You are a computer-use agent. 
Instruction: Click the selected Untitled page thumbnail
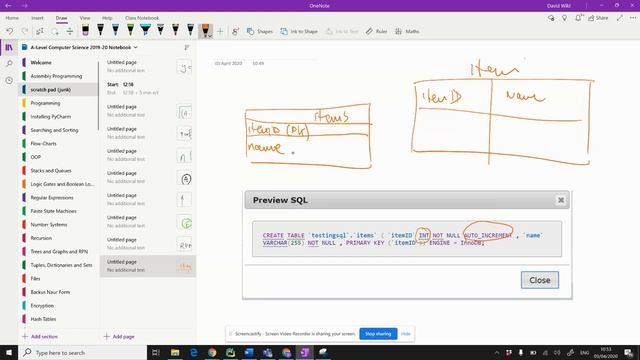[184, 267]
